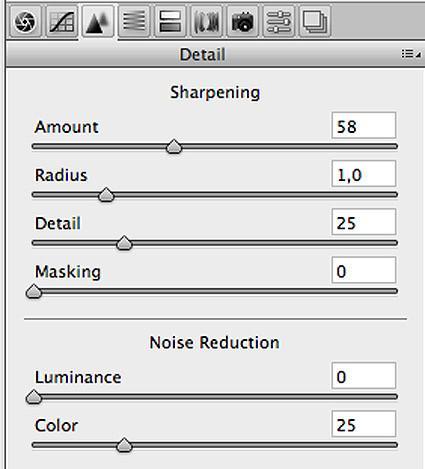
Task: Click the Radius slider handle
Action: tap(106, 195)
